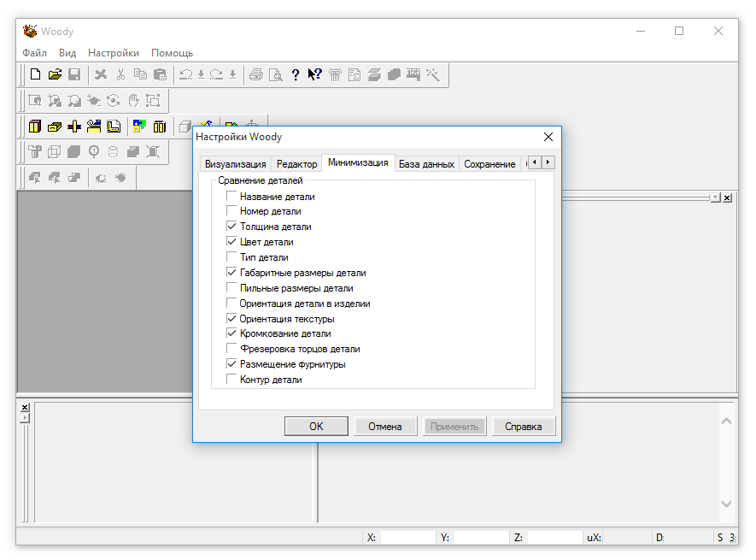Uncheck Цвет детали option
This screenshot has width=756, height=560.
[x=231, y=242]
